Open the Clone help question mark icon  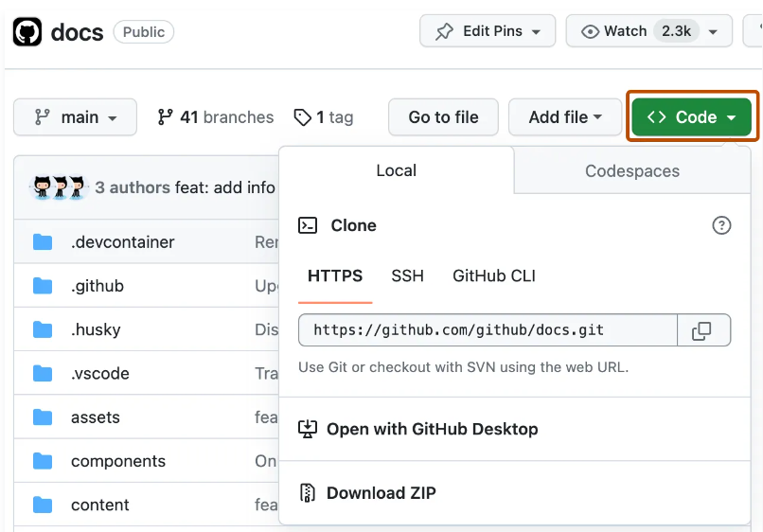[721, 225]
